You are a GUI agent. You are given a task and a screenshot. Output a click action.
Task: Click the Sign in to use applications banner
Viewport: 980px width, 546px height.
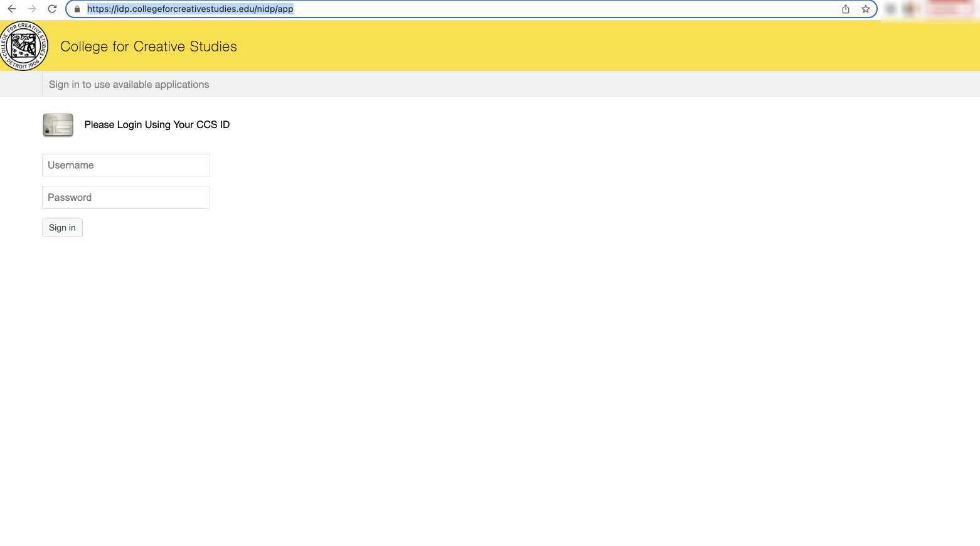129,84
